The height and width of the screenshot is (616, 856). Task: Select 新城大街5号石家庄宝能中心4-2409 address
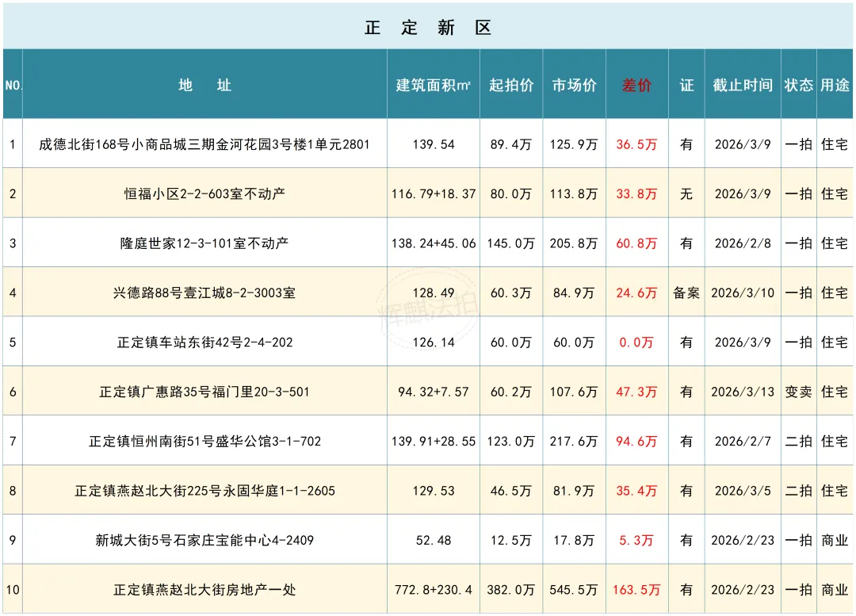coord(204,541)
